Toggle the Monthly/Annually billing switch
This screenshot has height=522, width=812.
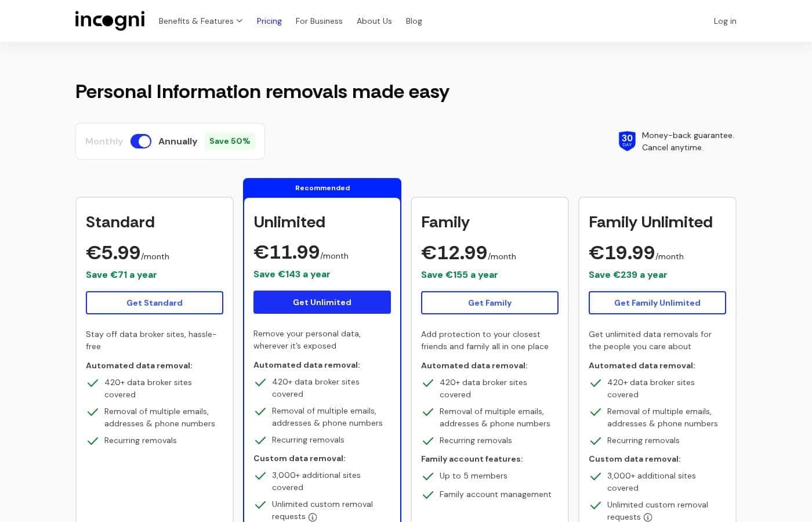pos(141,142)
